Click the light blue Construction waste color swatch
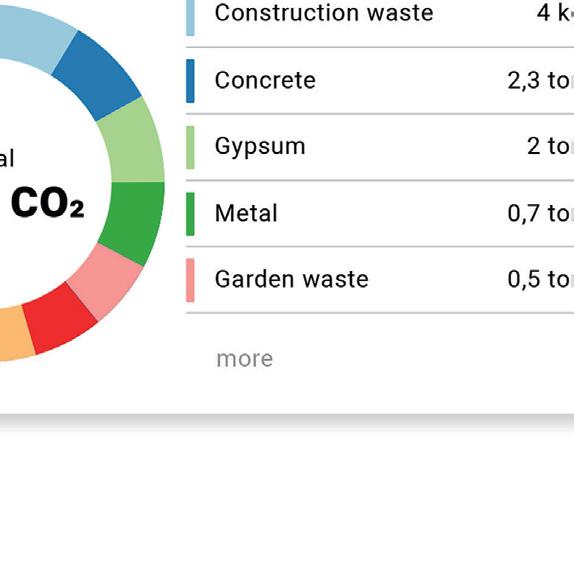Image resolution: width=574 pixels, height=563 pixels. pyautogui.click(x=190, y=18)
